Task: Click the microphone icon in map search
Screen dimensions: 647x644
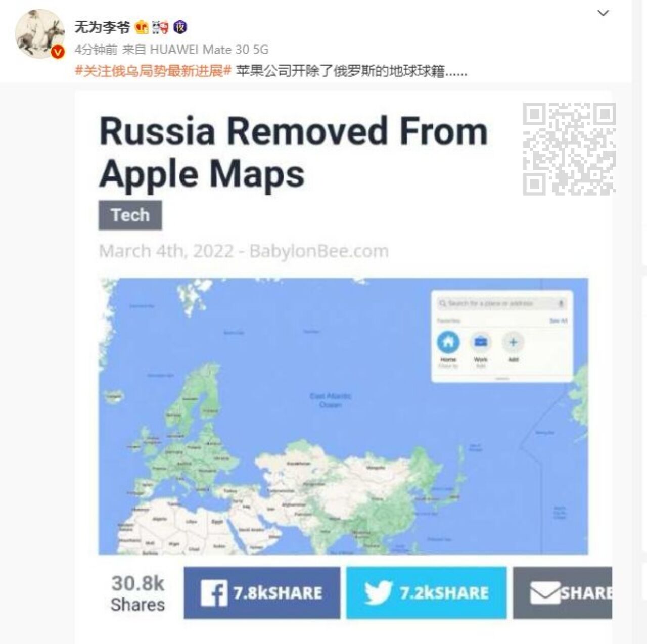Action: 561,303
